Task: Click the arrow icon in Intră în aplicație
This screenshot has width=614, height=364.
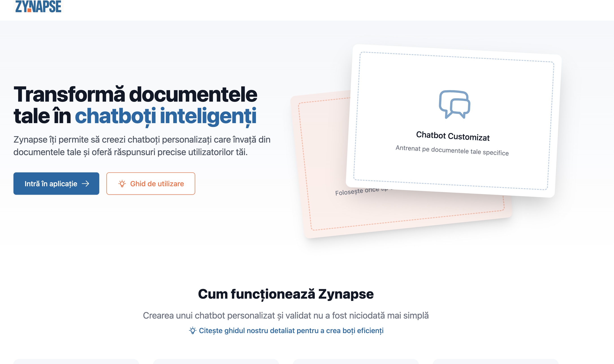Action: point(85,184)
